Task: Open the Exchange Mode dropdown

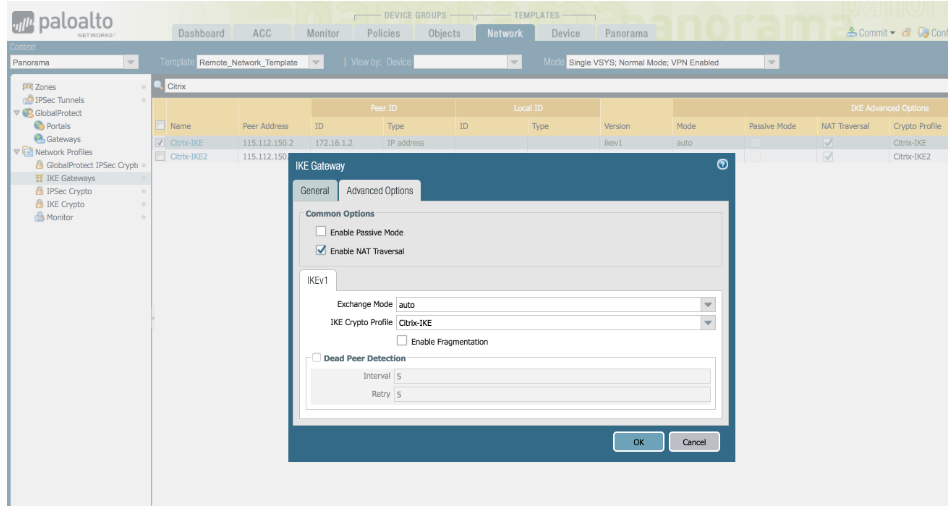Action: [x=708, y=304]
